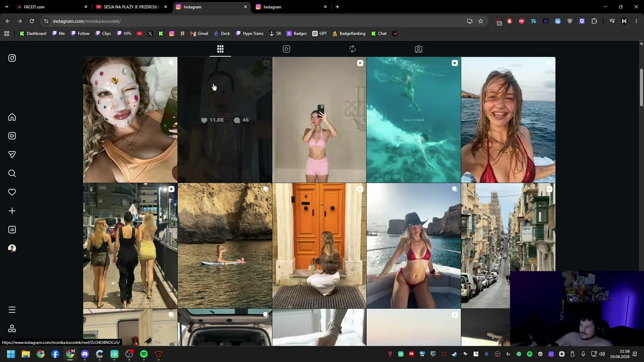Open profile avatar in Instagram sidebar
This screenshot has width=644, height=362.
click(12, 248)
